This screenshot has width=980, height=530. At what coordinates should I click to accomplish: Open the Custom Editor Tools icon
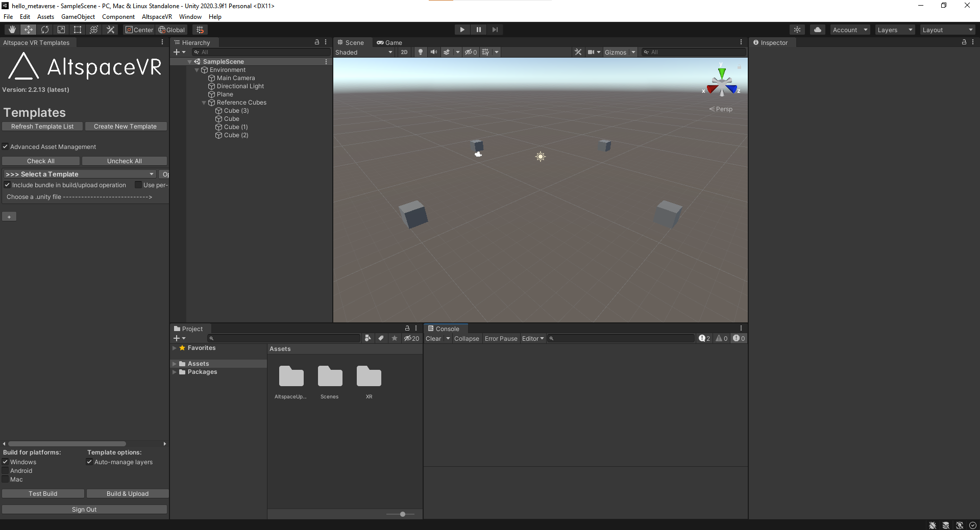pos(110,29)
